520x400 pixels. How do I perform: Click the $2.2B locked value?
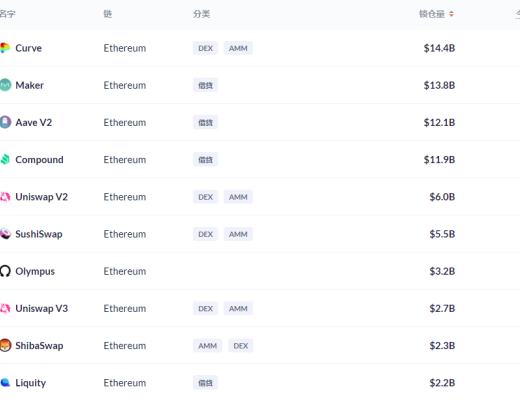point(442,383)
